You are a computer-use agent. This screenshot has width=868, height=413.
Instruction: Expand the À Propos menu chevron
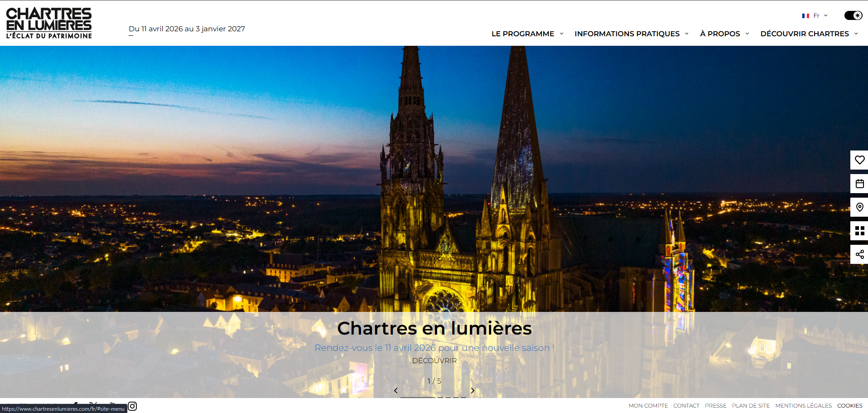(x=747, y=34)
